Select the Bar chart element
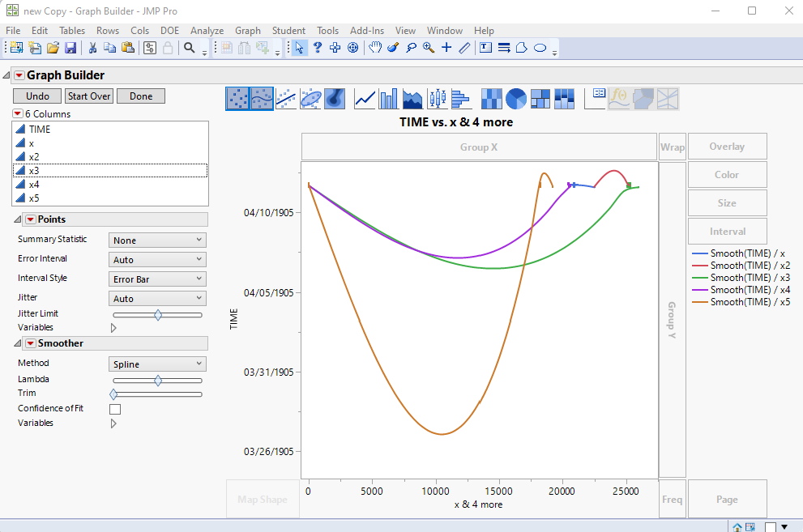The image size is (803, 532). click(388, 99)
